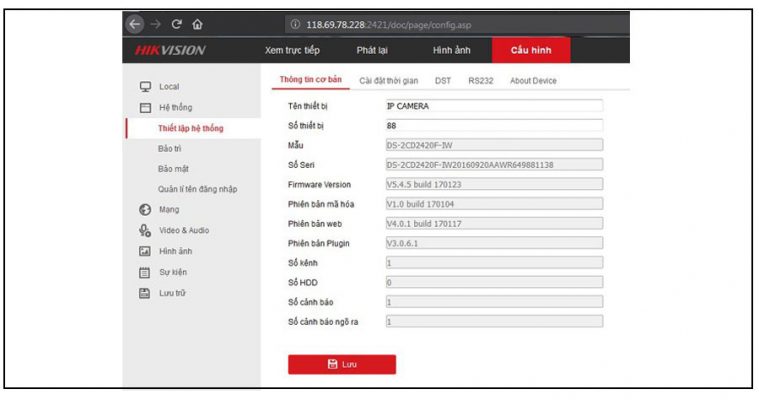Select the Sự kiện calendar icon

point(144,272)
